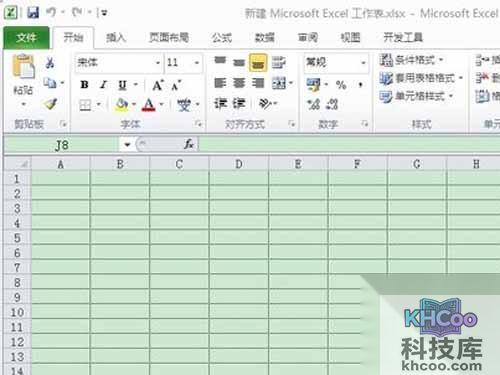Open the 数字 number dialog launcher
This screenshot has width=500, height=375.
coord(365,124)
